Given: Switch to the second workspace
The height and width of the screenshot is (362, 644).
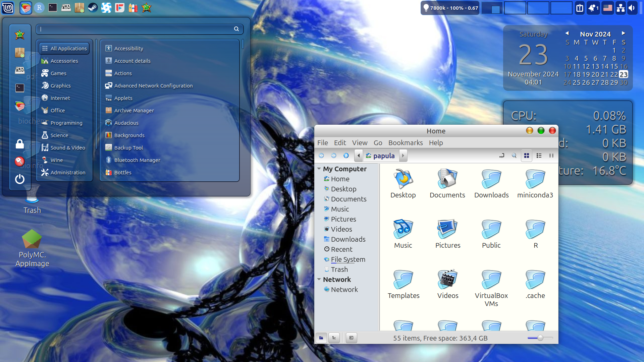Looking at the screenshot, I should point(515,8).
